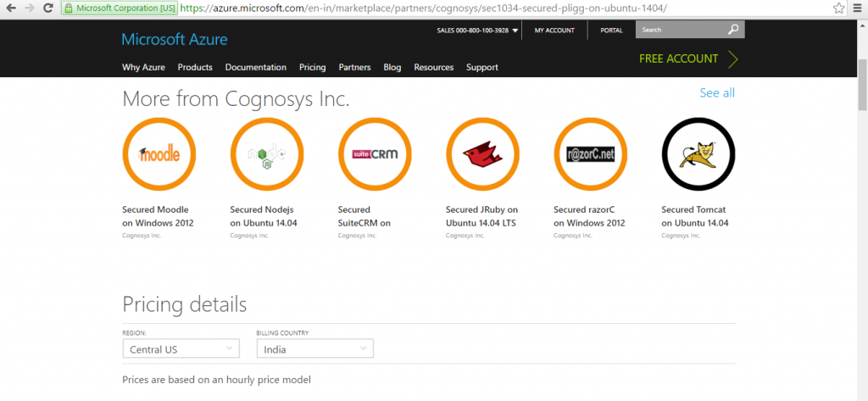The image size is (868, 401).
Task: Select the SuiteCRM product icon
Action: [x=375, y=153]
